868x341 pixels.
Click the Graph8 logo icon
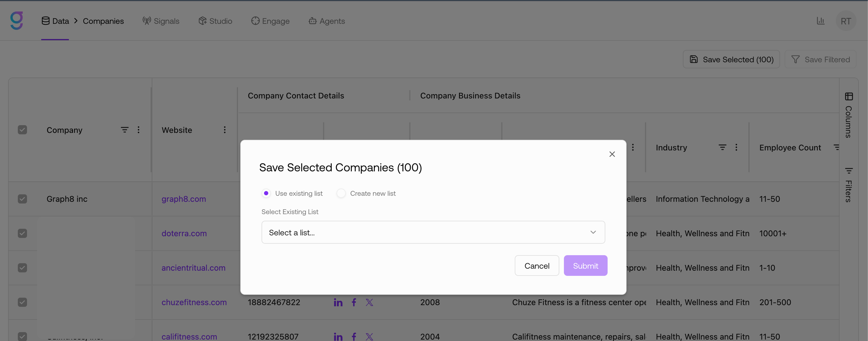coord(16,21)
